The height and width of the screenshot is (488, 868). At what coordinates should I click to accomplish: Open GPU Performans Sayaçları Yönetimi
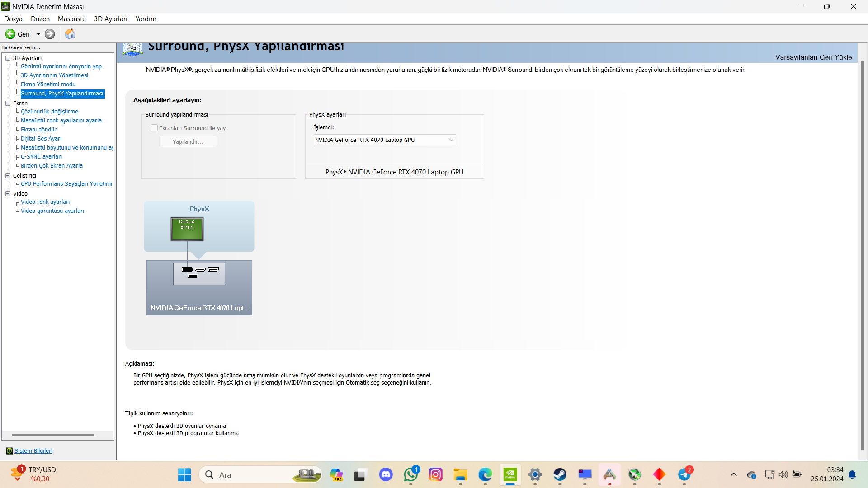[x=66, y=184]
